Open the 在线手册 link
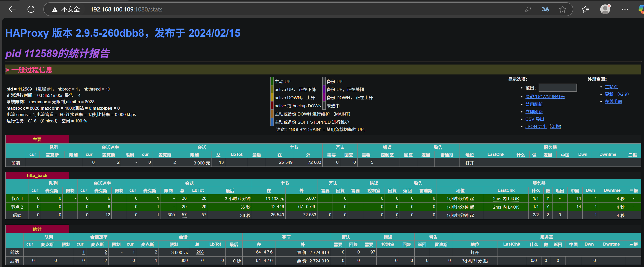644x267 pixels. click(613, 101)
